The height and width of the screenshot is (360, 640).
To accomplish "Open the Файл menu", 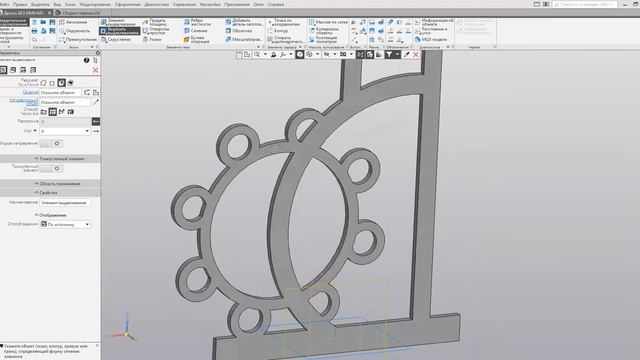I will [4, 4].
